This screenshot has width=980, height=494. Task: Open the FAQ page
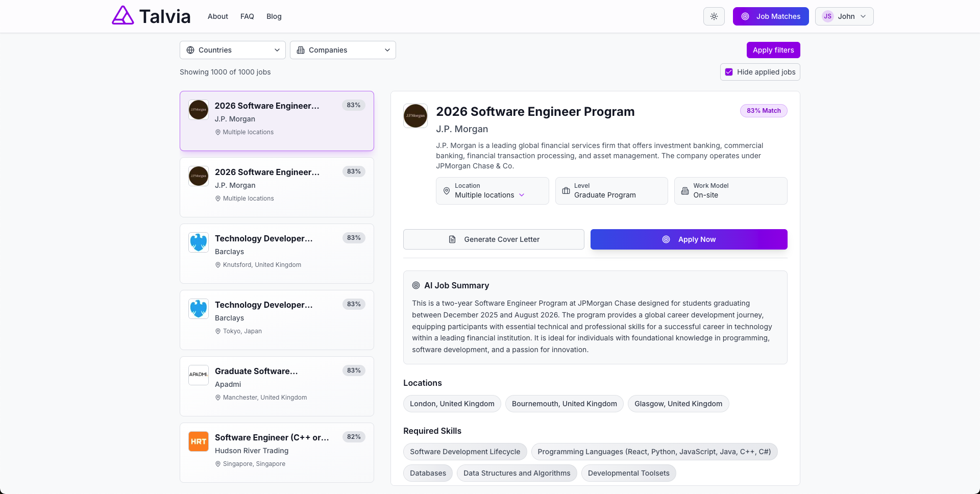coord(247,16)
